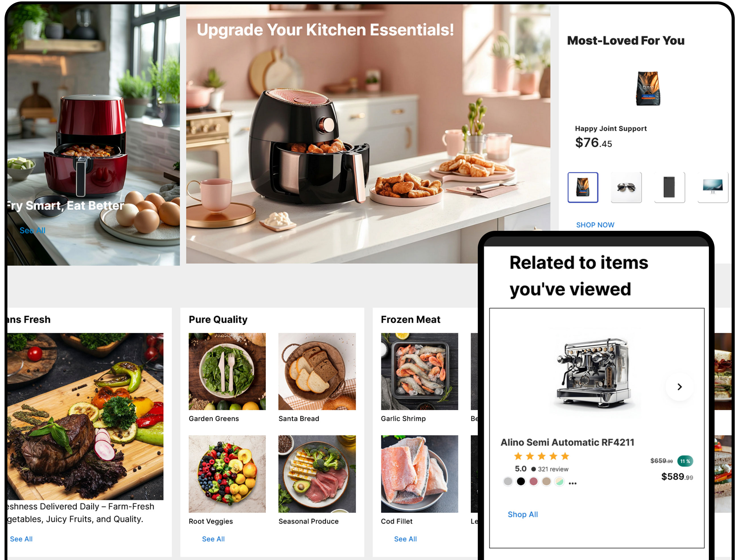Choose the gray color swatch

click(508, 482)
